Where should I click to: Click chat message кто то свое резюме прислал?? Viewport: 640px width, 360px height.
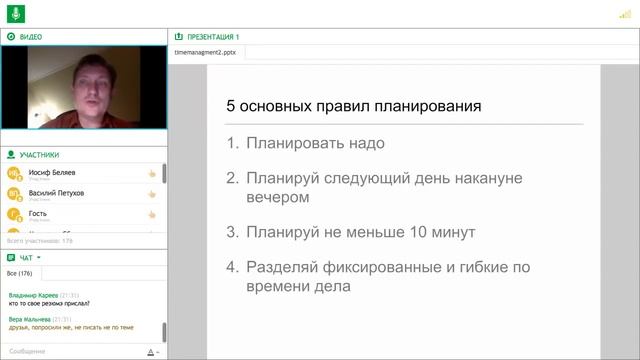(x=49, y=303)
